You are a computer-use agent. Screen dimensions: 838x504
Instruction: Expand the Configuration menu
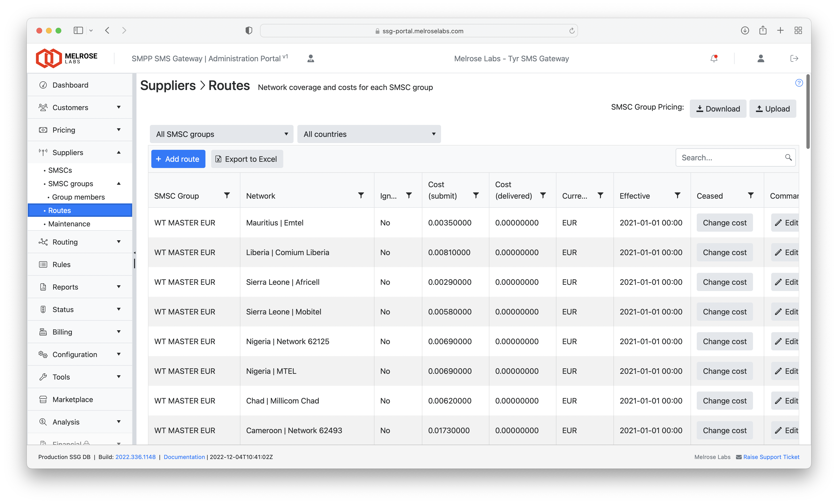point(79,354)
